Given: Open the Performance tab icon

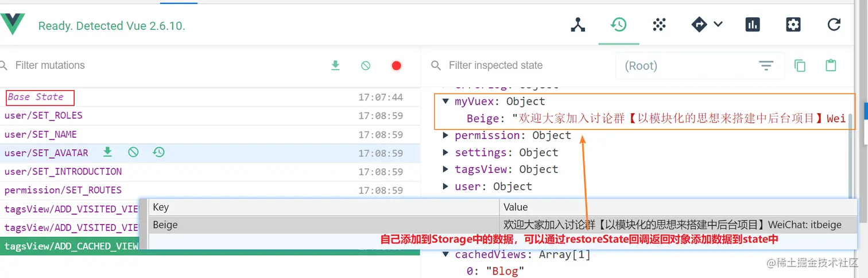Looking at the screenshot, I should point(752,25).
